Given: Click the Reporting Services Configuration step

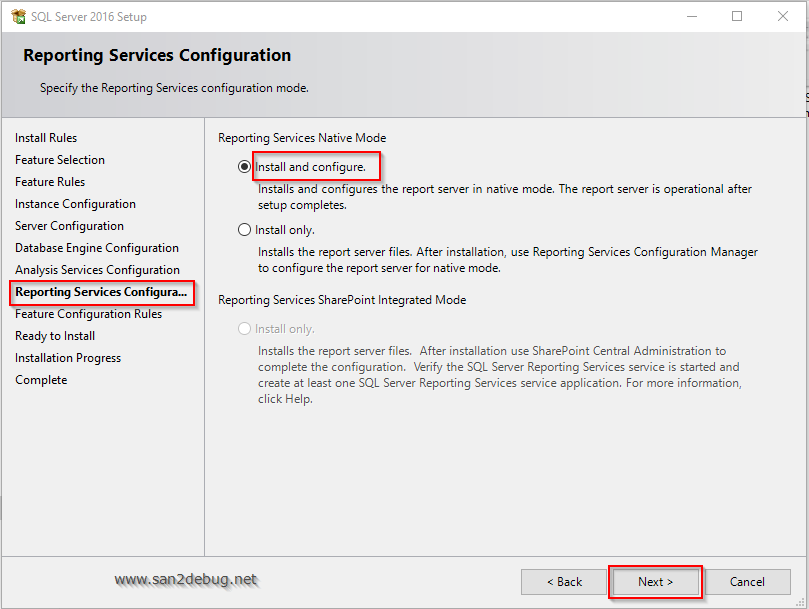Looking at the screenshot, I should (x=101, y=292).
